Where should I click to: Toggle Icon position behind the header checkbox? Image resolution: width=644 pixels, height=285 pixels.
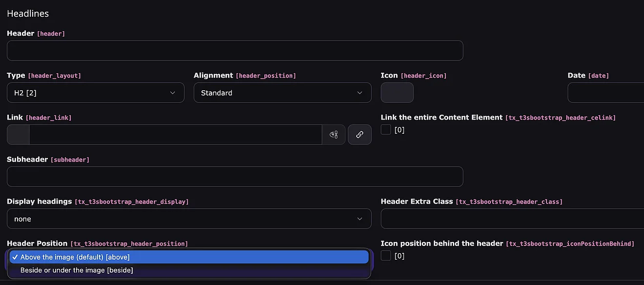tap(386, 256)
